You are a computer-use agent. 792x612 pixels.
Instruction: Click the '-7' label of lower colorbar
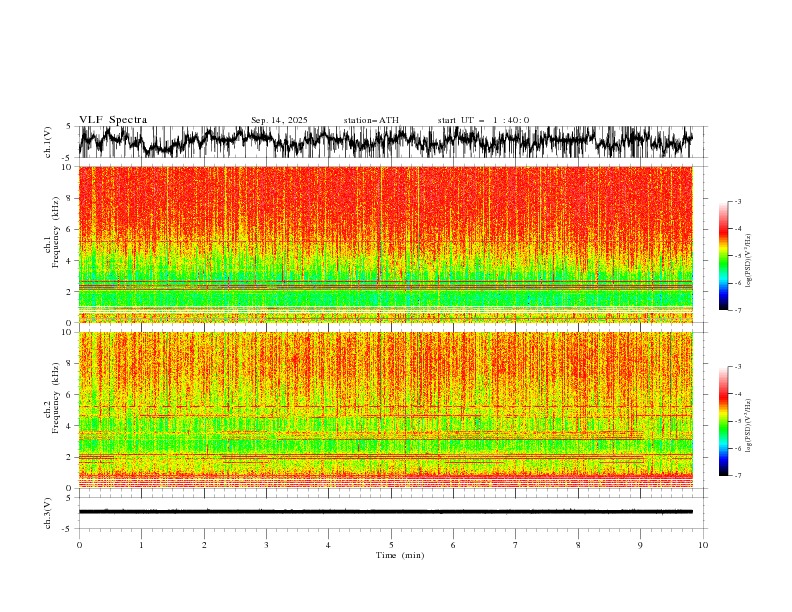(x=737, y=475)
